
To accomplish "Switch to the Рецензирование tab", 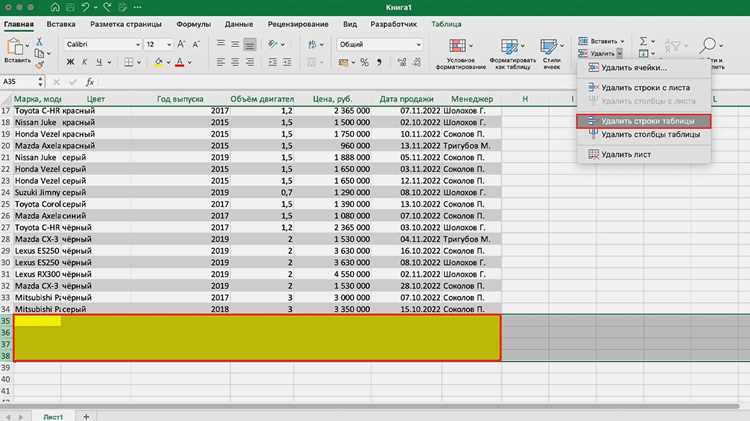I will coord(298,24).
